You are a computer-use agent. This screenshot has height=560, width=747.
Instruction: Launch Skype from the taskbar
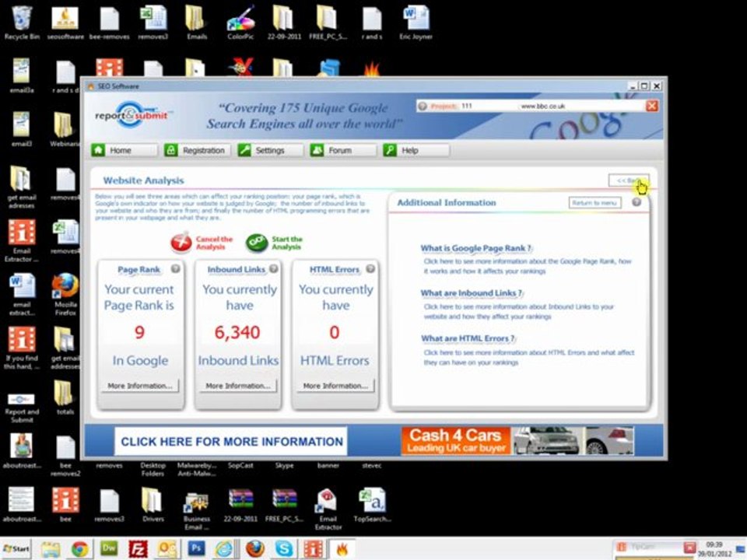[283, 549]
